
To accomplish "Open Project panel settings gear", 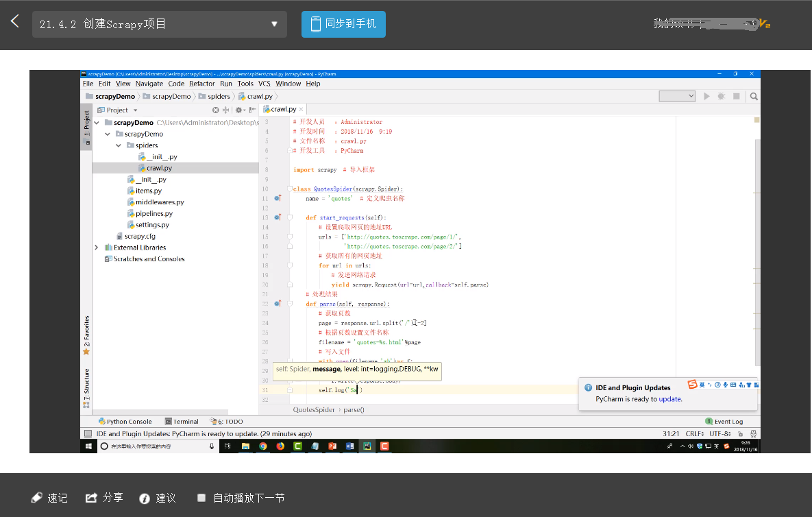I will point(238,110).
